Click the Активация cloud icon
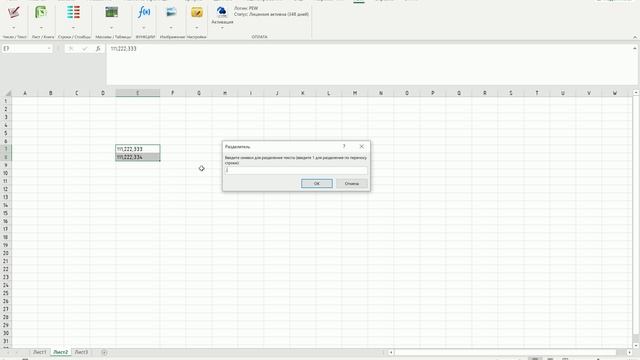 pyautogui.click(x=222, y=12)
